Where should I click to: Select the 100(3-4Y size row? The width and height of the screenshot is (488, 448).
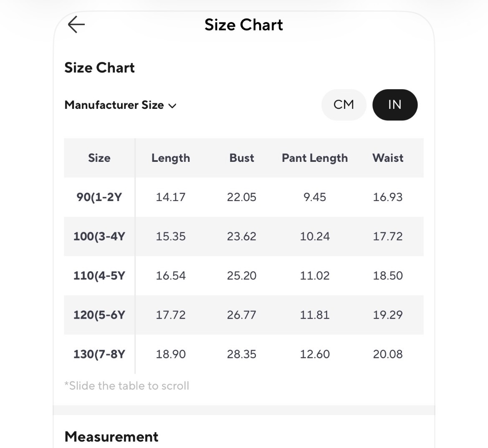coord(244,236)
